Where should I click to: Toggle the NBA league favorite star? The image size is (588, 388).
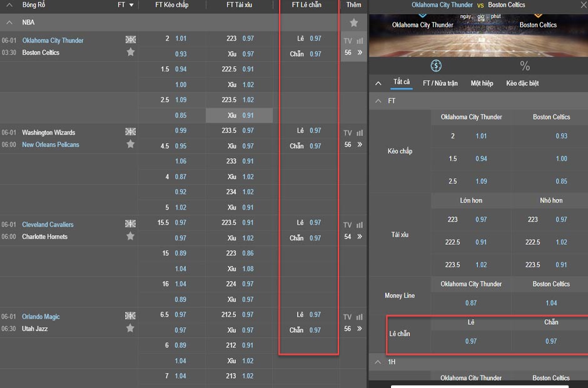pos(353,23)
